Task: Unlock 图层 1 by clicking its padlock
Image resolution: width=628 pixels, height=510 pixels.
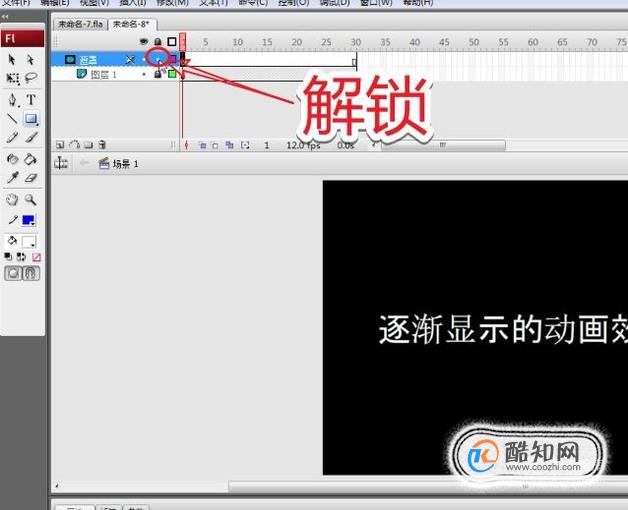Action: pos(158,74)
